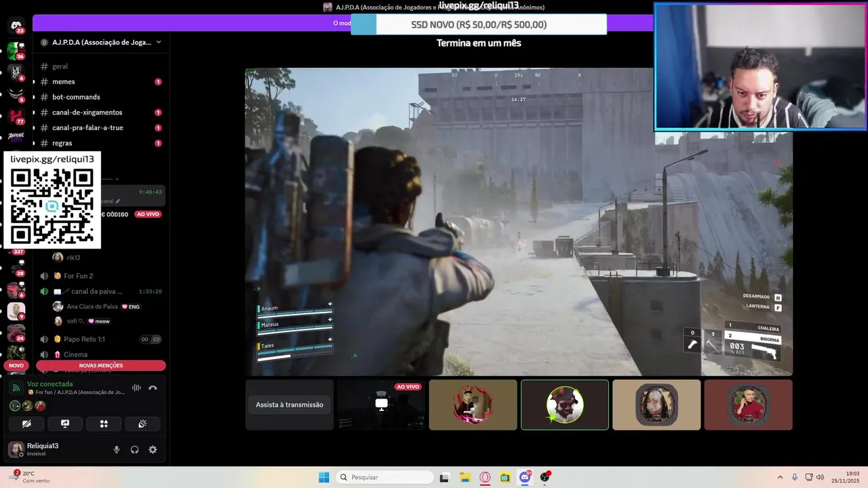Open blonde avatar server with 9 badge
The width and height of the screenshot is (868, 488).
(x=16, y=311)
